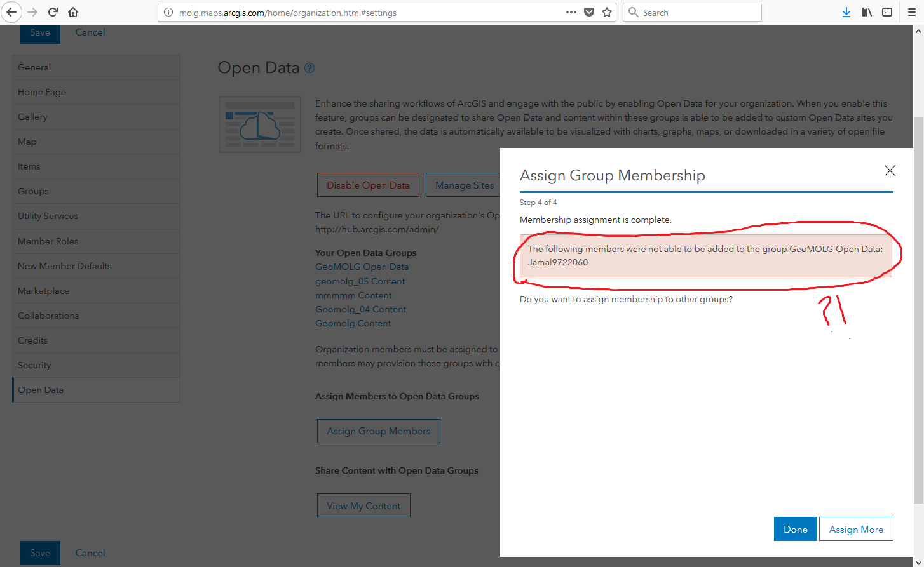Open the GeoMOLG Open Data group link
The height and width of the screenshot is (567, 924).
(x=362, y=267)
